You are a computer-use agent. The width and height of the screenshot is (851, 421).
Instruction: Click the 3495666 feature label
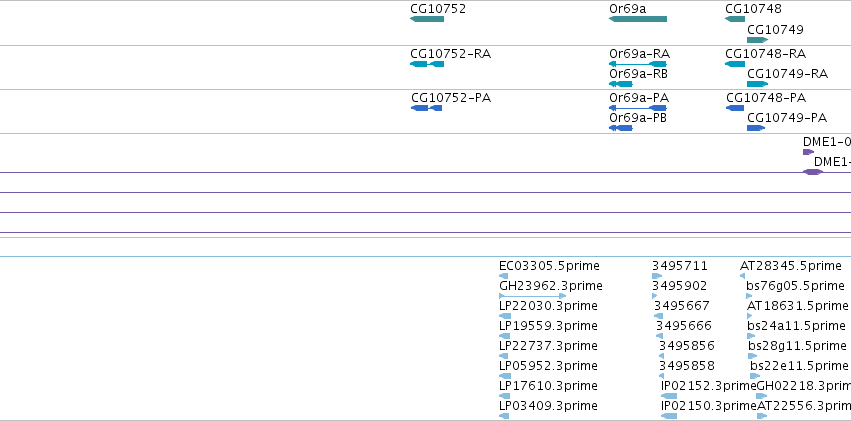click(684, 326)
